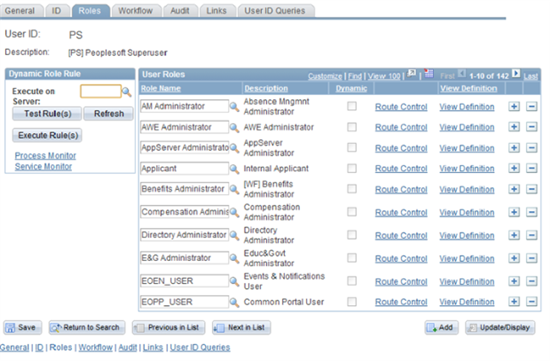Open lookup for AM Administrator role
The image size is (550, 361).
point(234,106)
